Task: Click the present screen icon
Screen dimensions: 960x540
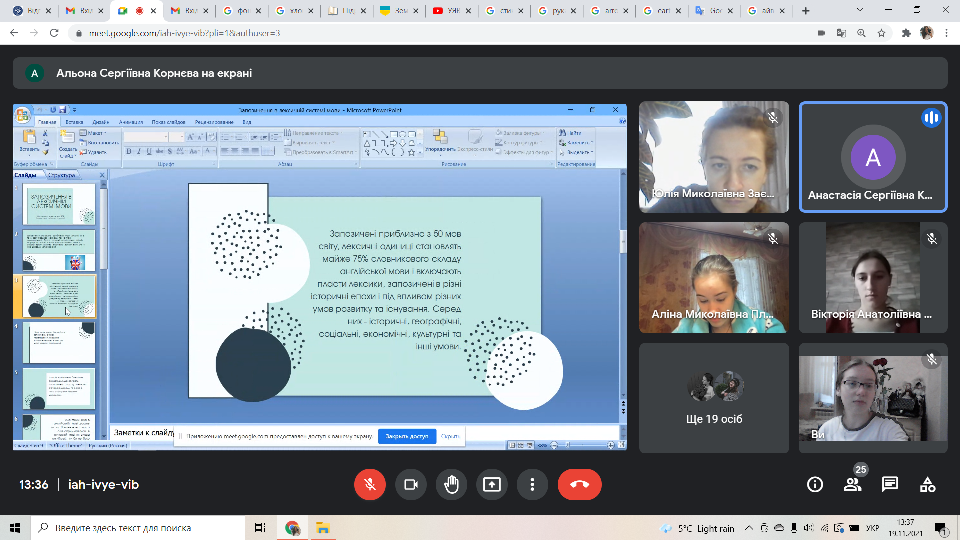Action: tap(492, 484)
